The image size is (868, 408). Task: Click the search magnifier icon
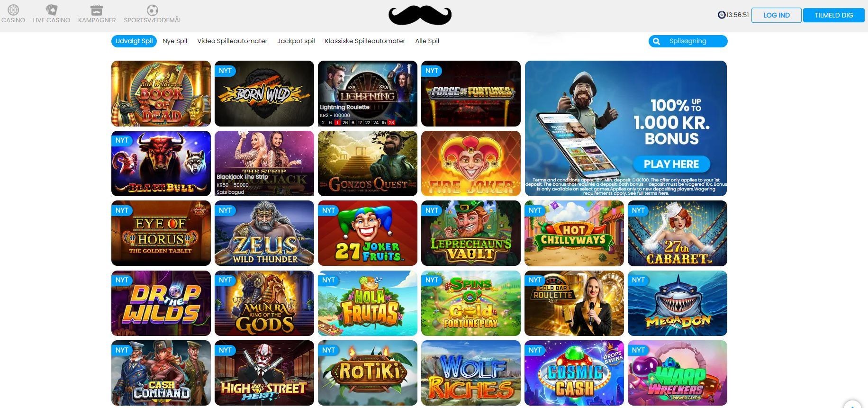656,41
